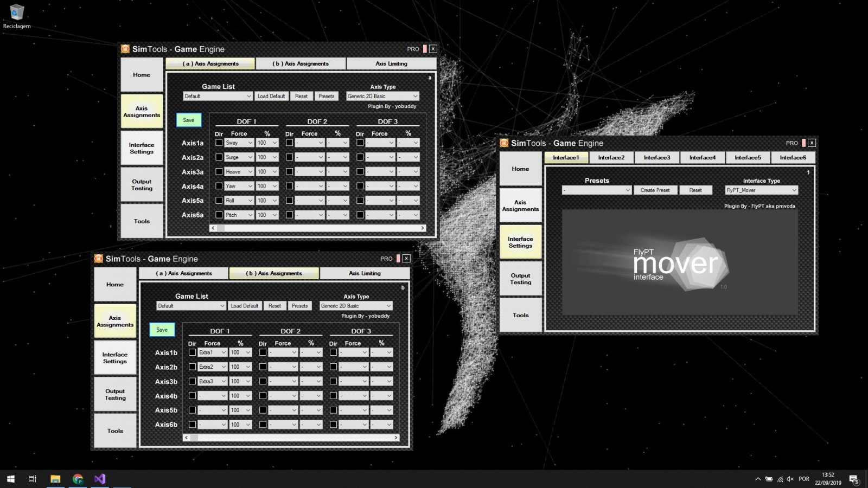
Task: Open Home in the (a) window sidebar
Action: 142,75
